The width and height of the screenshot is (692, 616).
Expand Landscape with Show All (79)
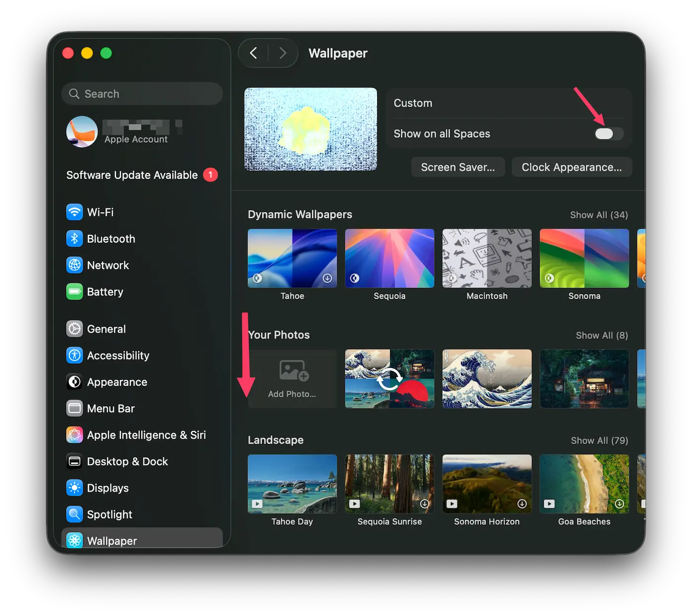tap(599, 441)
